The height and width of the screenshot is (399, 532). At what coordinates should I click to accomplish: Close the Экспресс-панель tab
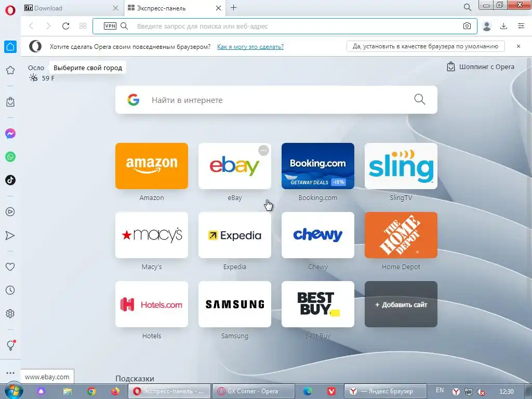coord(219,8)
